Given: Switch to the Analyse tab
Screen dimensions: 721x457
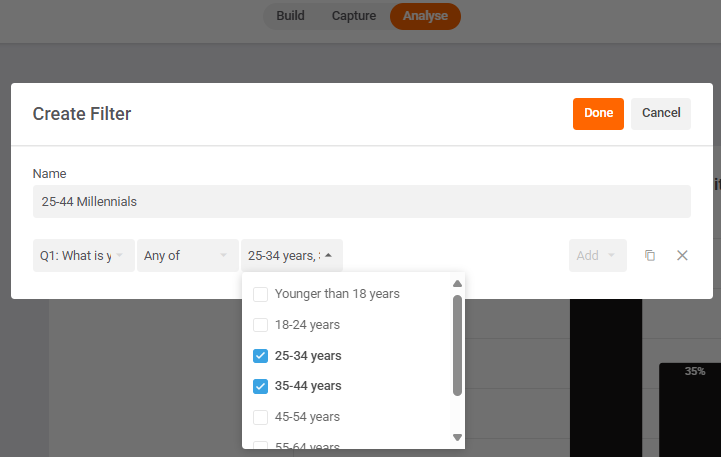Looking at the screenshot, I should pyautogui.click(x=425, y=16).
